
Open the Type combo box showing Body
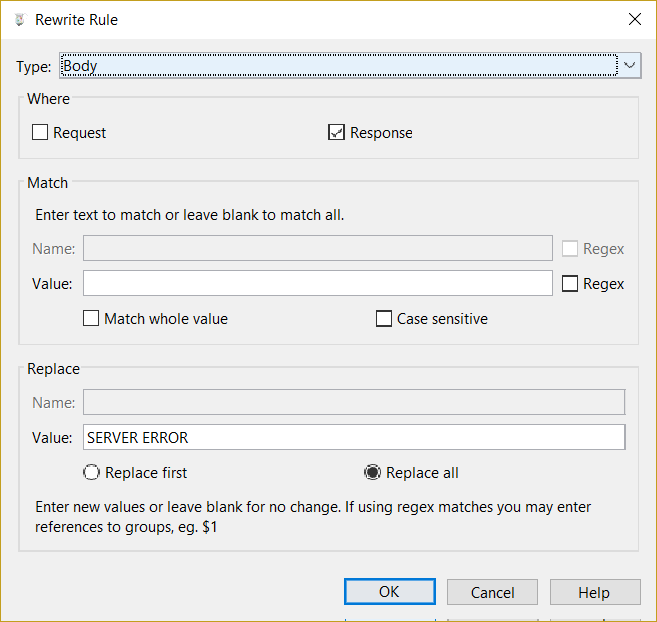pyautogui.click(x=338, y=66)
